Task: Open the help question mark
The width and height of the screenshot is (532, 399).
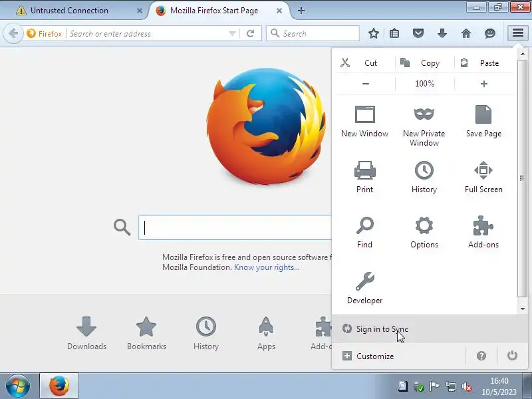Action: pyautogui.click(x=481, y=356)
